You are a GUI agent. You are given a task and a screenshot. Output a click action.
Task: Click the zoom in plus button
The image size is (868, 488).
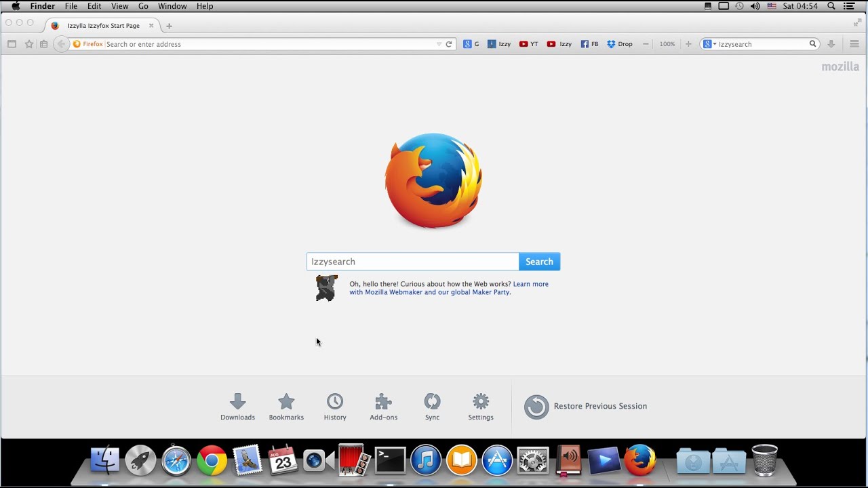pos(688,44)
